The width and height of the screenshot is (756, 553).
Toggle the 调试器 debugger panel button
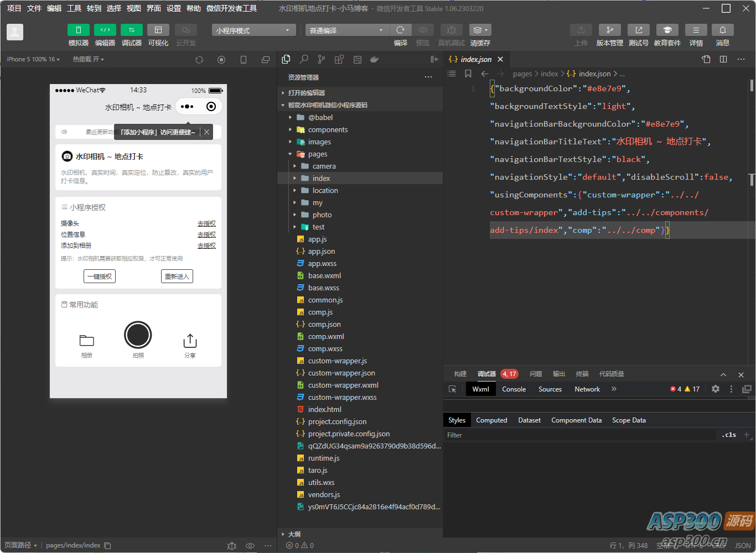131,30
